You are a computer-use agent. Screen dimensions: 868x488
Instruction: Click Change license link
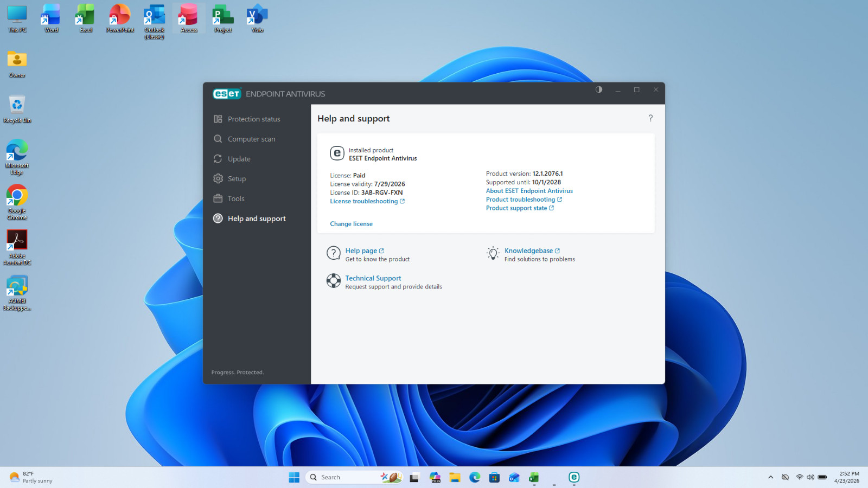351,224
